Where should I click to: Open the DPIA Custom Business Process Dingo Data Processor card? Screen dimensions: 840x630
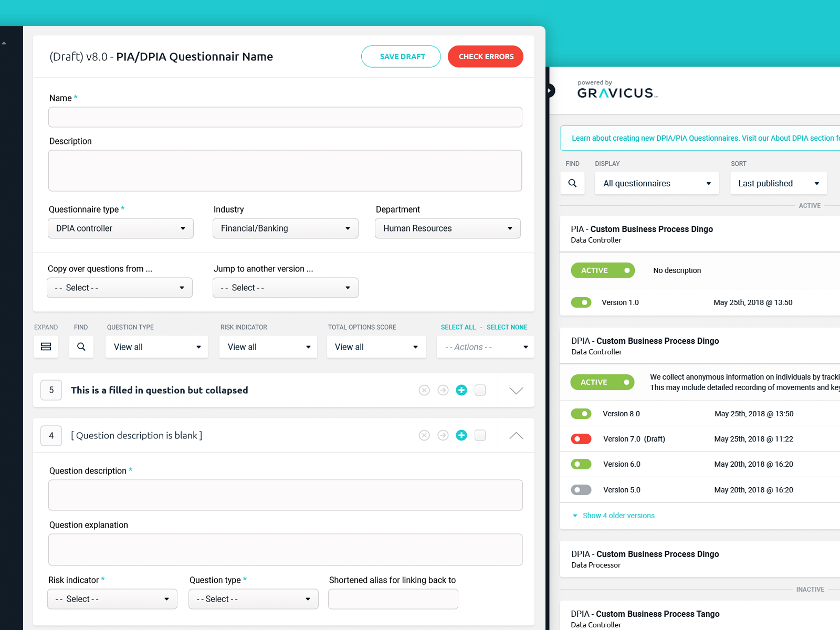coord(700,559)
